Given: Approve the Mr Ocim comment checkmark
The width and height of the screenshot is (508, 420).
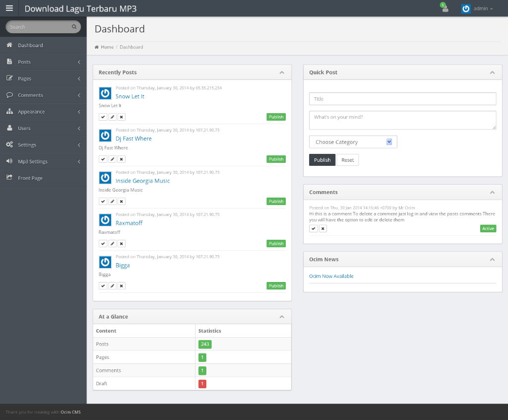Looking at the screenshot, I should 314,228.
